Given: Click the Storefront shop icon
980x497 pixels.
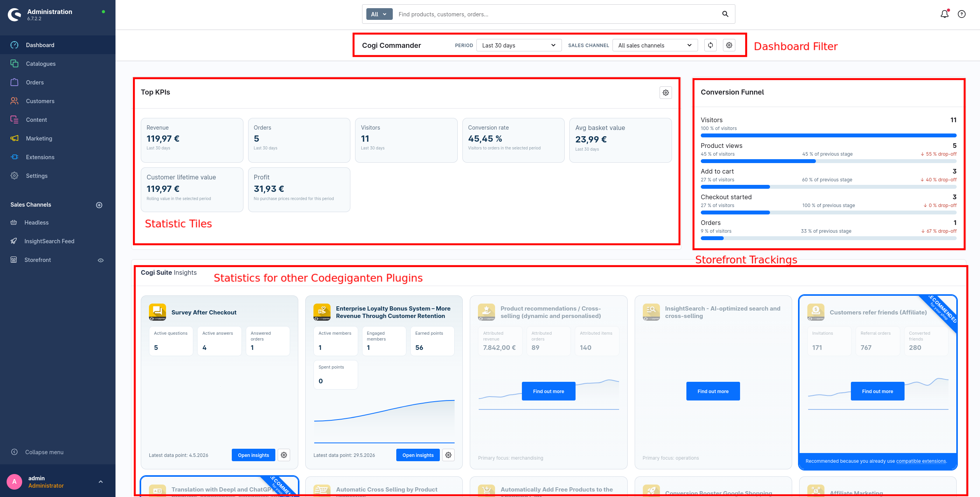Looking at the screenshot, I should click(x=14, y=260).
